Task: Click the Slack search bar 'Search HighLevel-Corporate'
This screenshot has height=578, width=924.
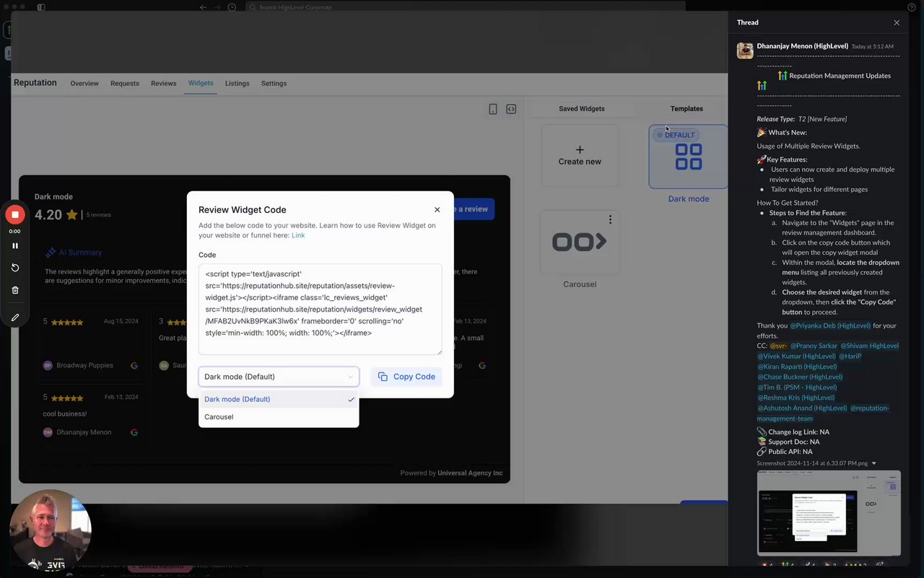Action: pyautogui.click(x=466, y=7)
